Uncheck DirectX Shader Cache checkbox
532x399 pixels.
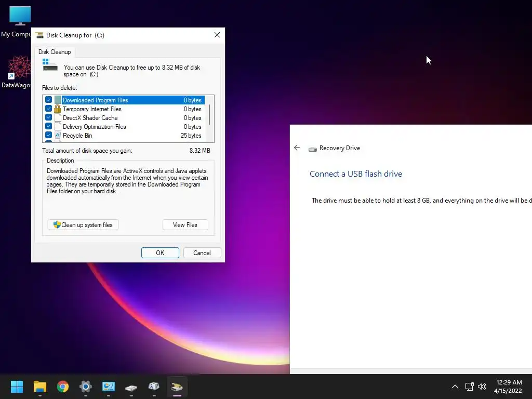[x=48, y=117]
